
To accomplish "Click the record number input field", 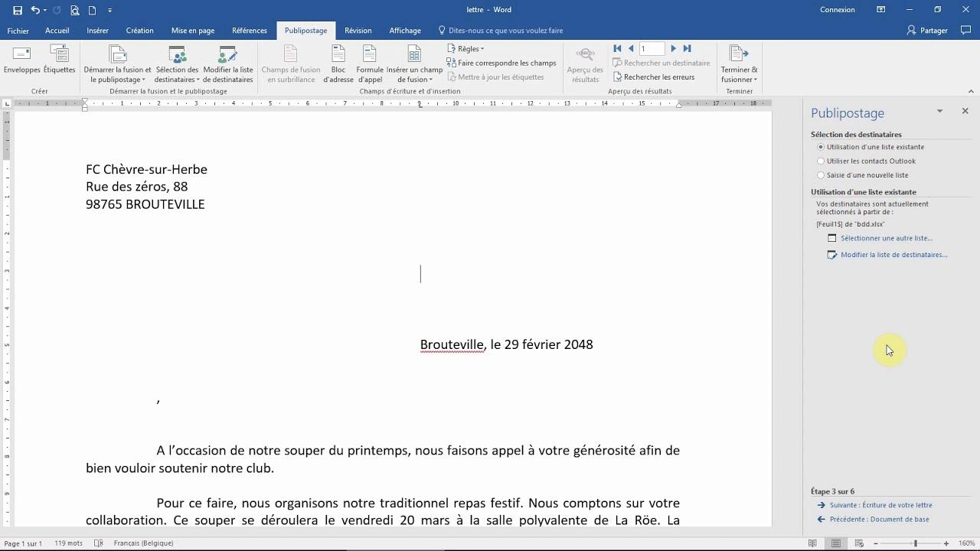I will (651, 48).
